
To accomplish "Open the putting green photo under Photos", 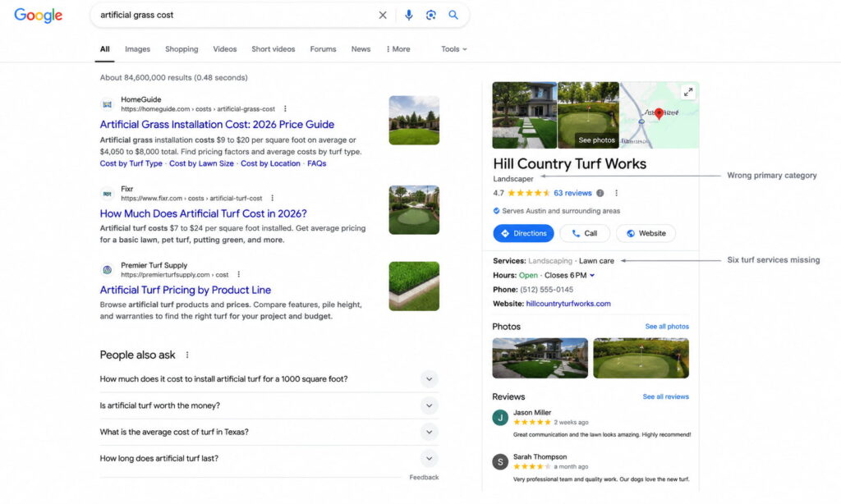I will pyautogui.click(x=641, y=358).
